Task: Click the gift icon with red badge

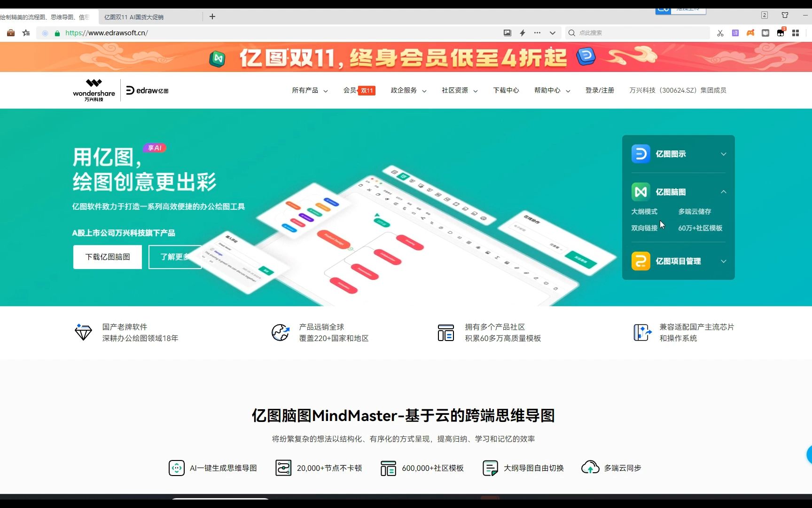Action: (781, 32)
